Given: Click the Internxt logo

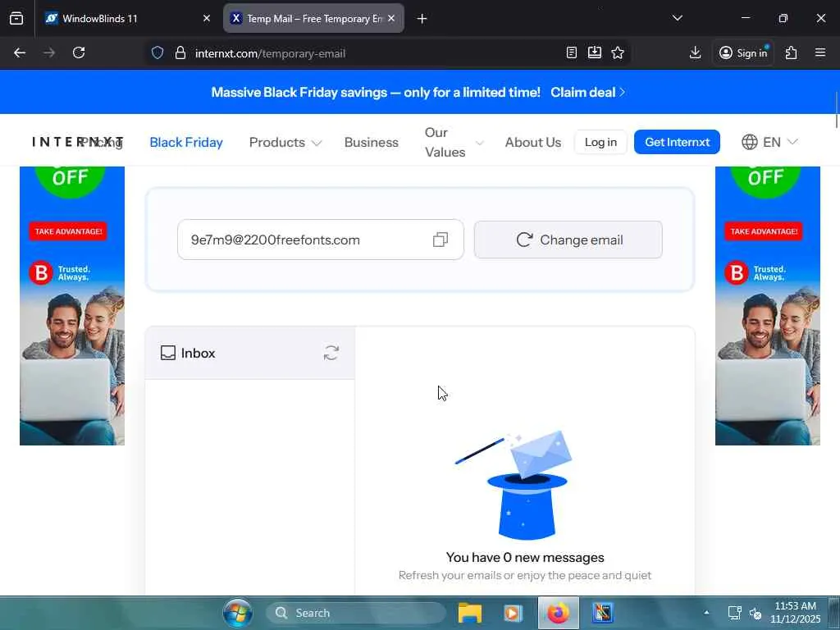Looking at the screenshot, I should pos(78,142).
